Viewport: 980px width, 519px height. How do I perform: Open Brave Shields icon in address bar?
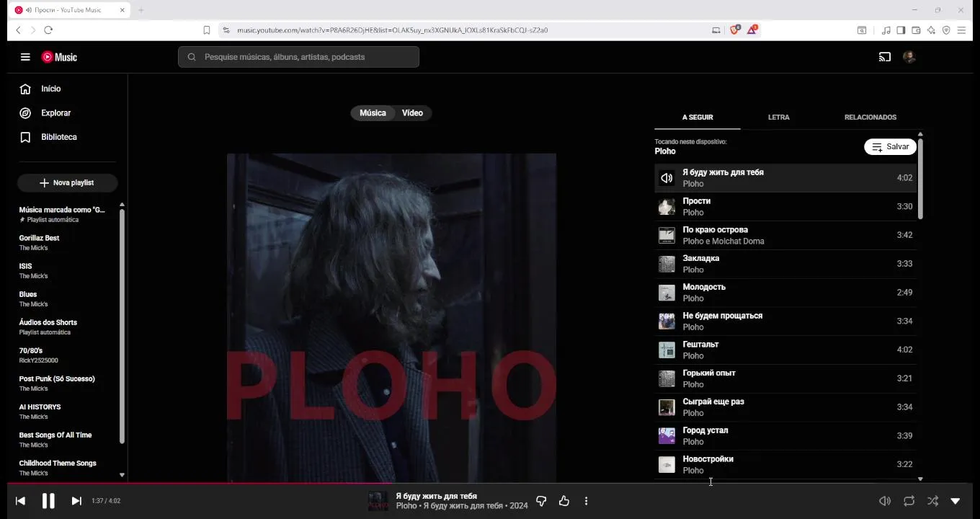735,30
